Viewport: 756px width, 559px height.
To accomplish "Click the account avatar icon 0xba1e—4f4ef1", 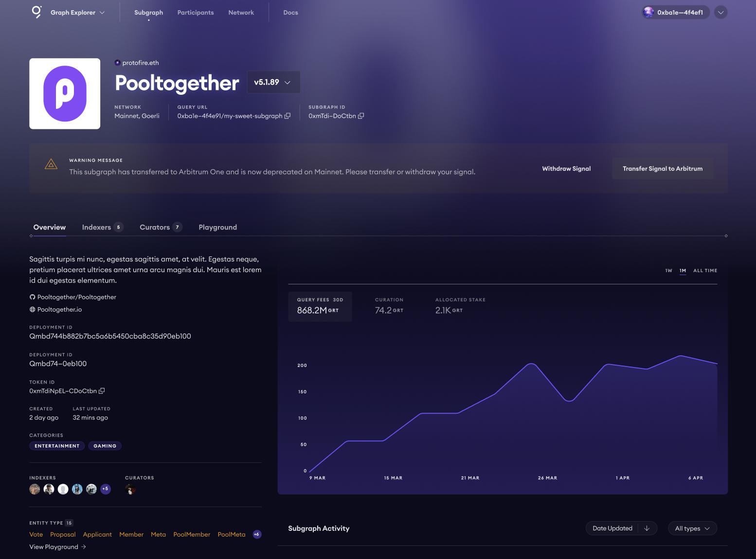I will point(648,13).
